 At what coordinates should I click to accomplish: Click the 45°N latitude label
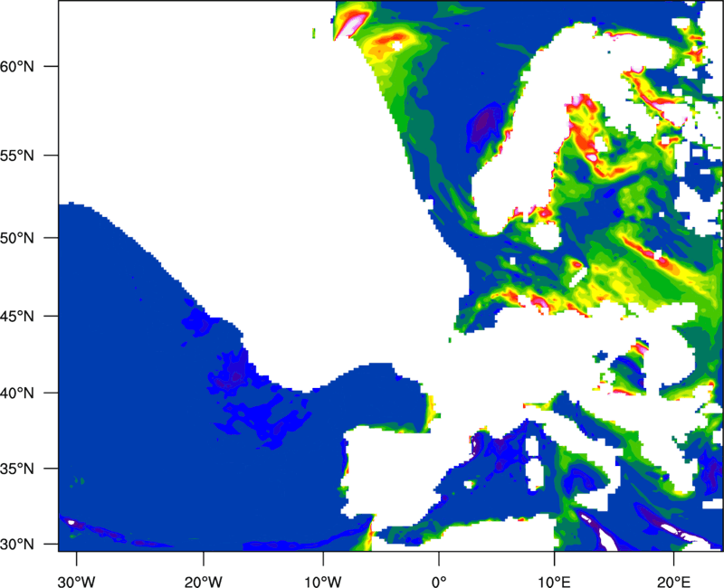click(17, 316)
